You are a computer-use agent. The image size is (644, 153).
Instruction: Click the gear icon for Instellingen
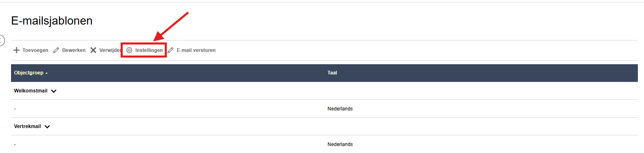click(x=129, y=50)
